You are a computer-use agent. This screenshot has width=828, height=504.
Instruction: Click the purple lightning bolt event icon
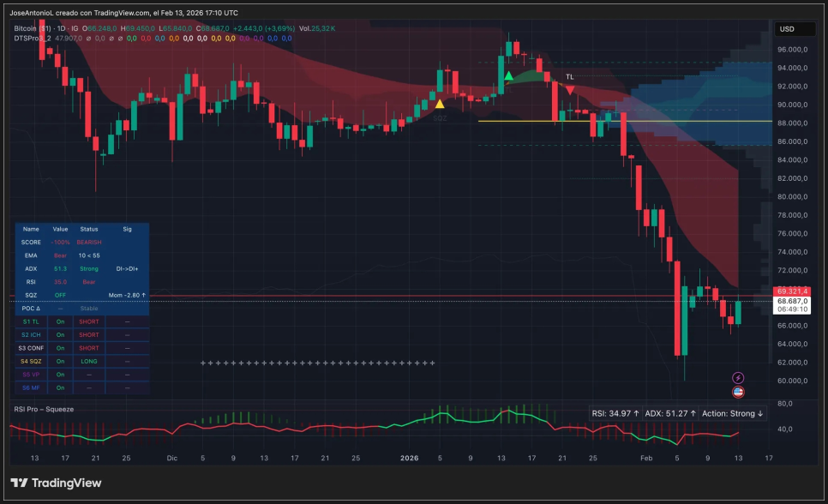click(738, 378)
